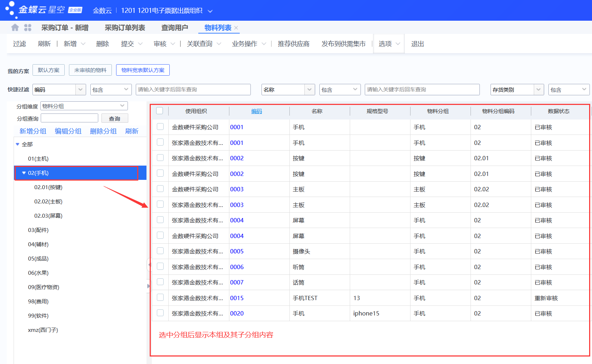The width and height of the screenshot is (592, 364).
Task: Click the 重新审核 status cell
Action: (546, 298)
